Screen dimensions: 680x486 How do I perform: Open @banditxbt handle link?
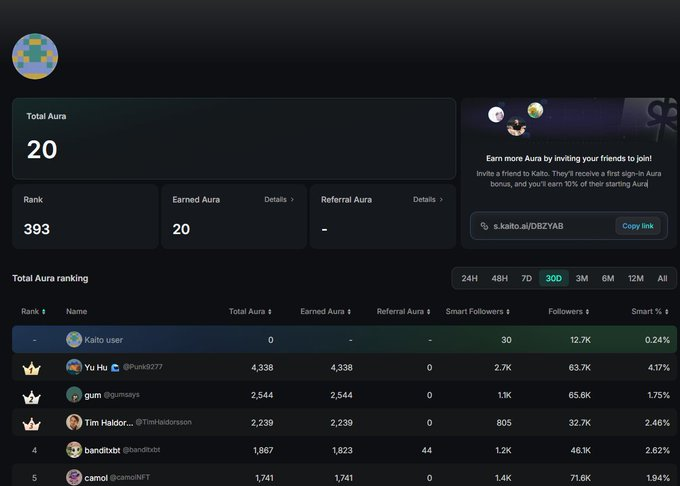pyautogui.click(x=141, y=450)
